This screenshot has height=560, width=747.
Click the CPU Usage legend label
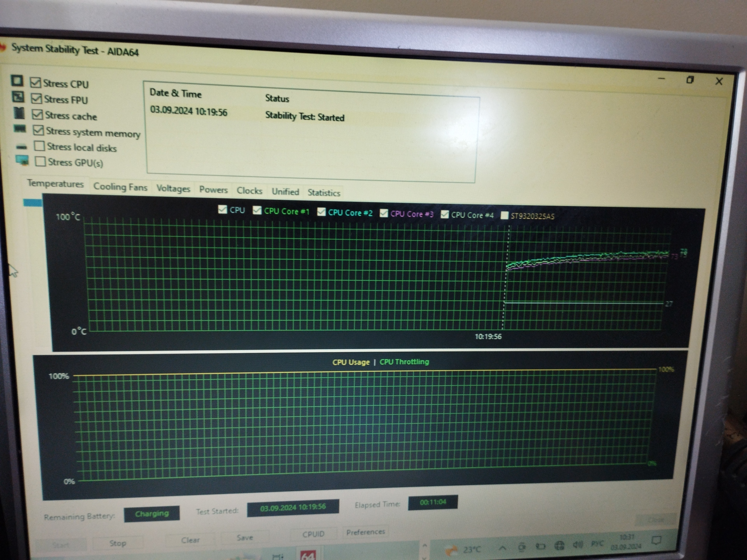(351, 362)
